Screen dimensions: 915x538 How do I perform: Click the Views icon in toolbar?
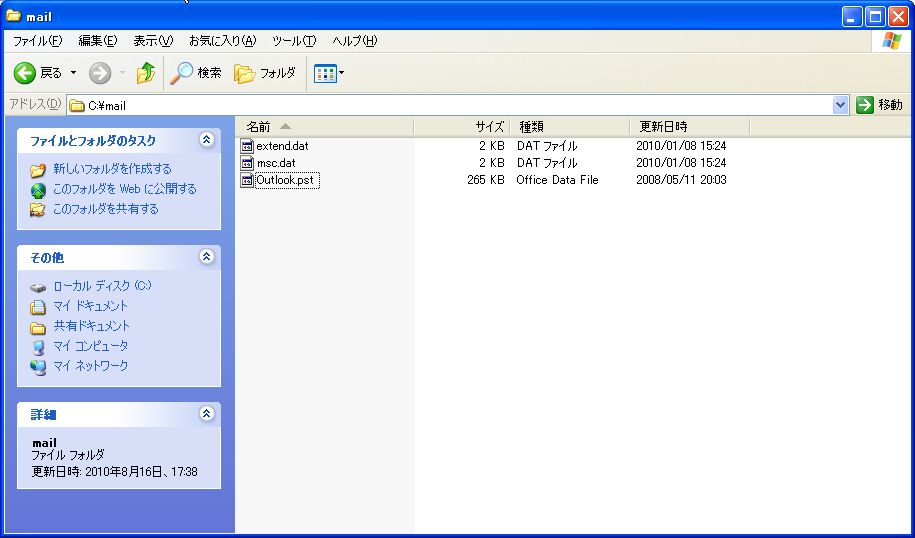click(324, 73)
